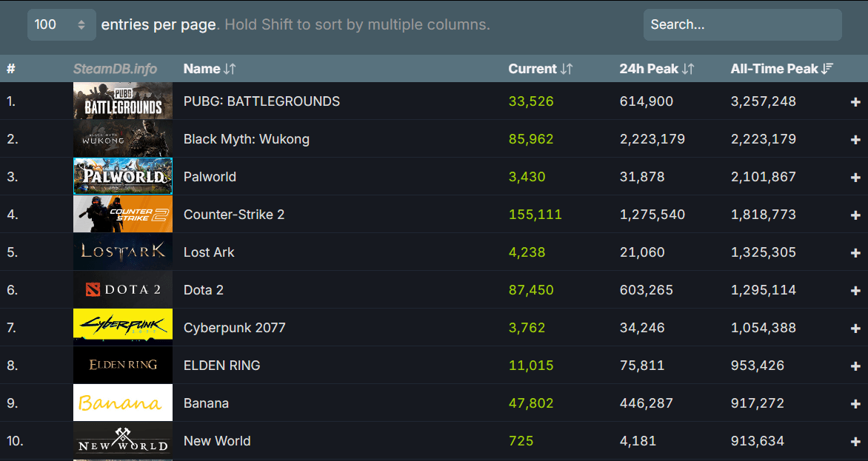Open Black Myth: Wukong thumbnail image
Viewport: 868px width, 461px height.
click(123, 138)
